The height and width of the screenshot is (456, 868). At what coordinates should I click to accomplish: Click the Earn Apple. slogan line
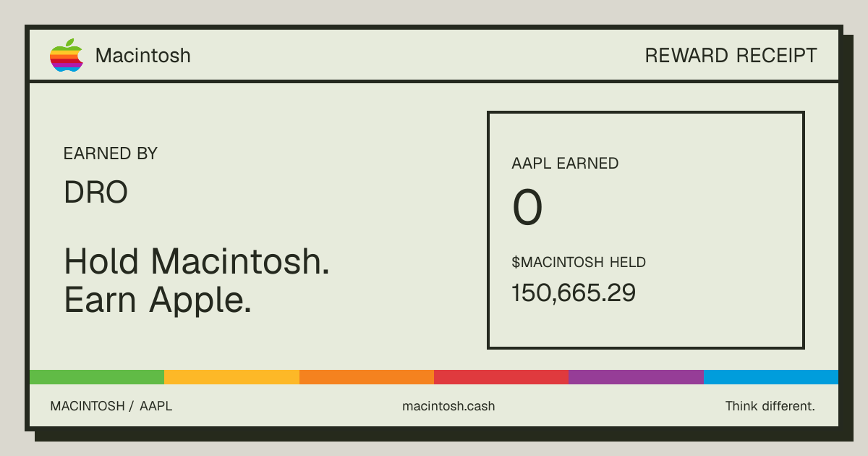(158, 300)
